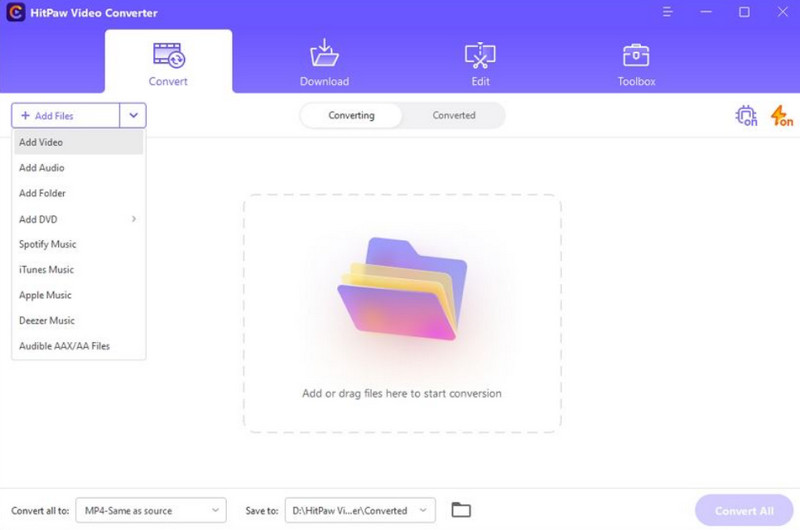Viewport: 800px width, 530px height.
Task: Click the plus icon on Add Files
Action: 25,115
